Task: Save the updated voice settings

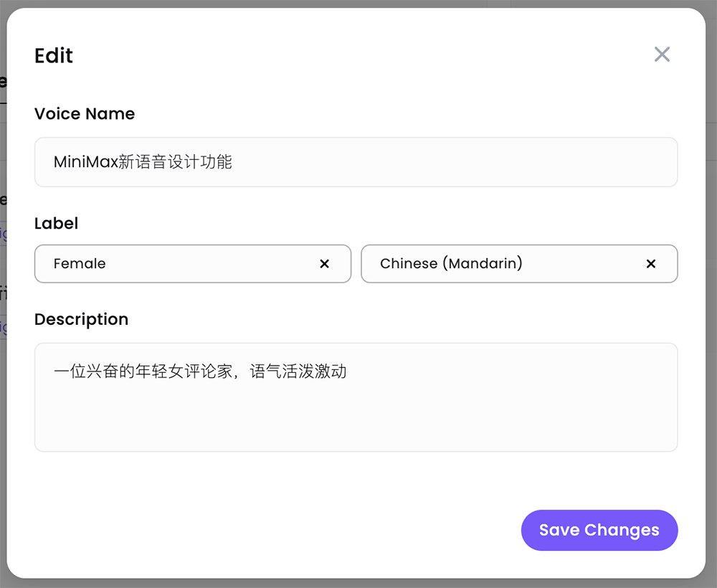Action: coord(599,530)
